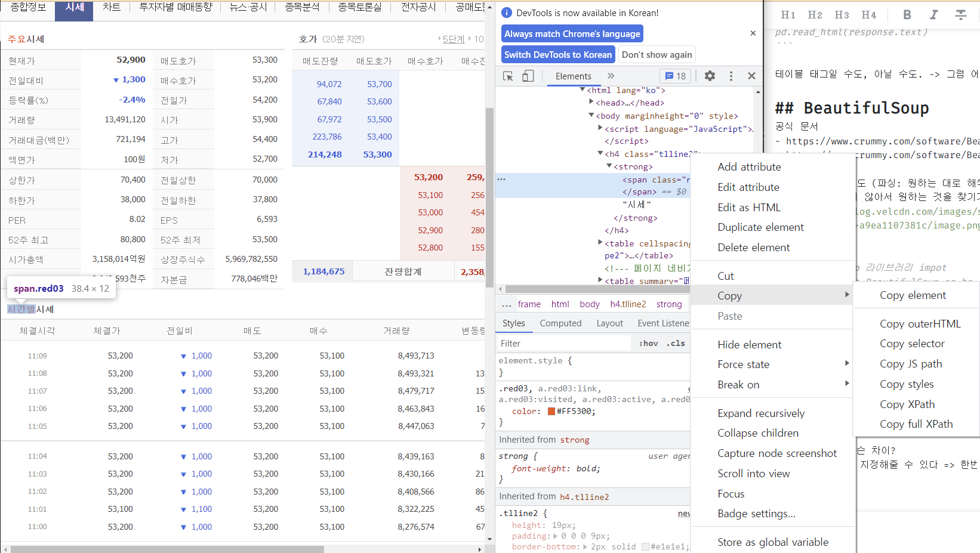Screen dimensions: 980x553
Task: Click the breadcrumb ellipsis before frame
Action: 507,304
